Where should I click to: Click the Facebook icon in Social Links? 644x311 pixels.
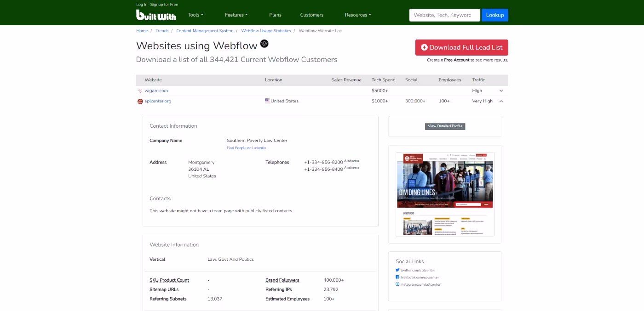[x=397, y=277]
